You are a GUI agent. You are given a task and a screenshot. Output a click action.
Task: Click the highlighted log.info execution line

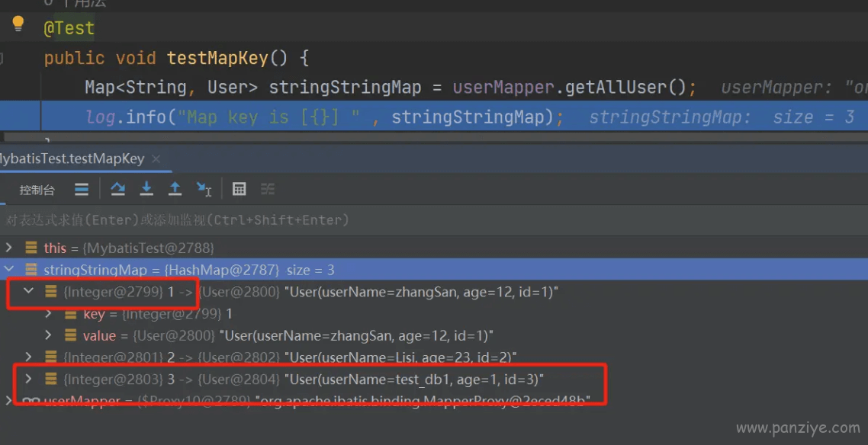[x=434, y=116]
